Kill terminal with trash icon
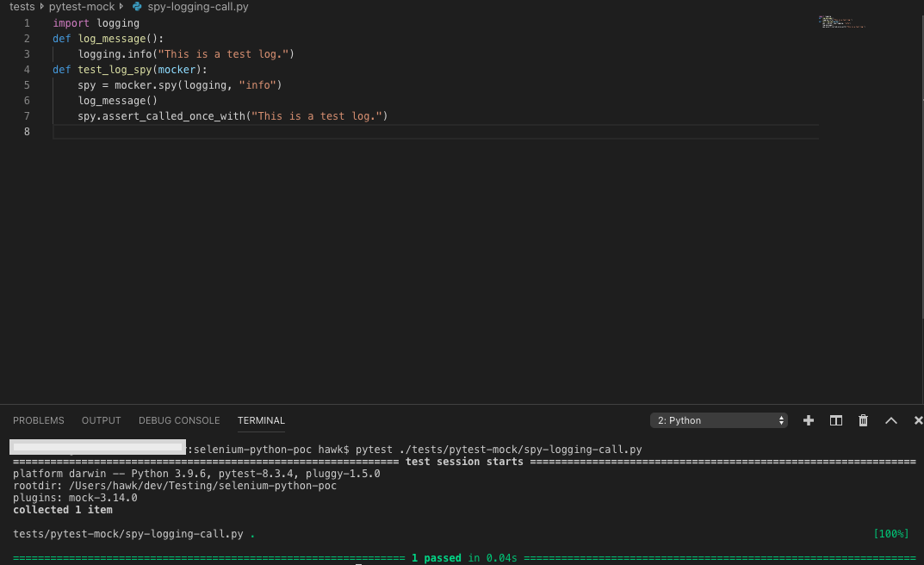924x565 pixels. 864,420
